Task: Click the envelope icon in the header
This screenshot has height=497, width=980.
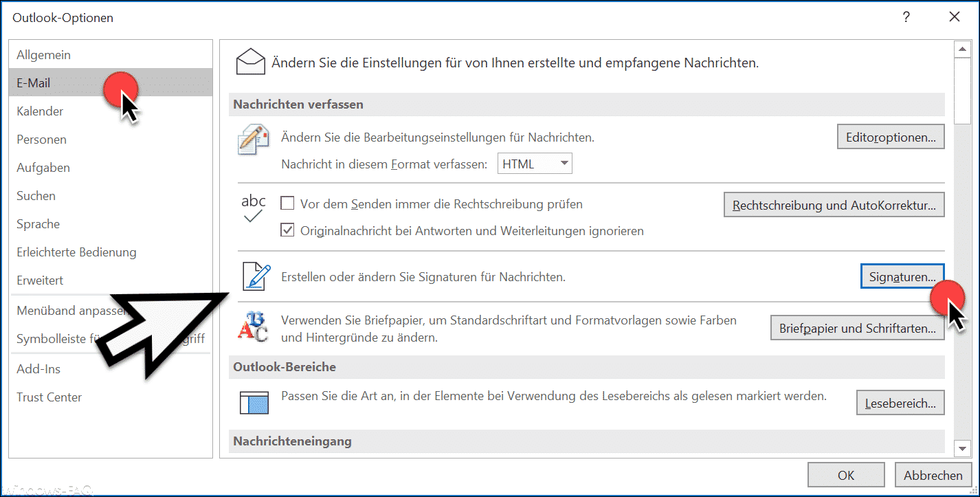Action: (251, 62)
